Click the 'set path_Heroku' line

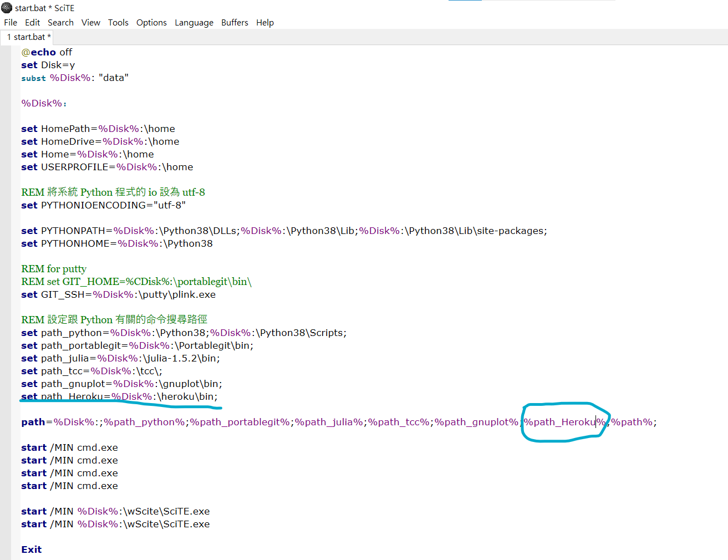120,396
